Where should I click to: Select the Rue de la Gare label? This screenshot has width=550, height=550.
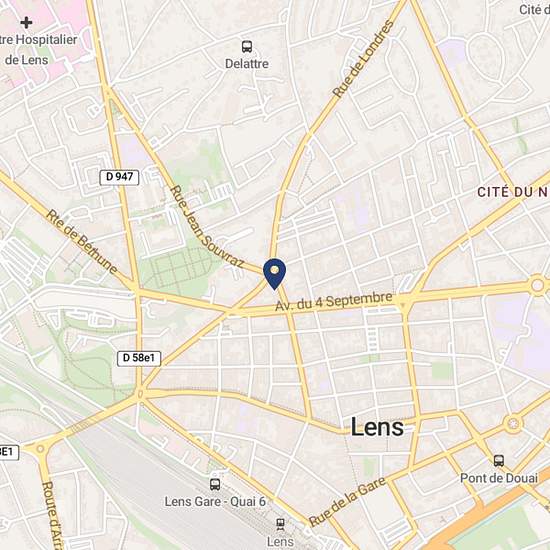(x=347, y=502)
